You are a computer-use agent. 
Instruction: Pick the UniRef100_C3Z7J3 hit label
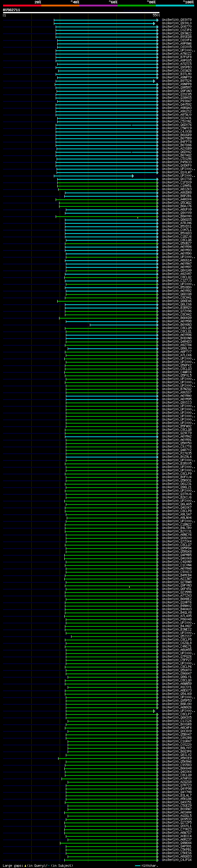click(177, 281)
